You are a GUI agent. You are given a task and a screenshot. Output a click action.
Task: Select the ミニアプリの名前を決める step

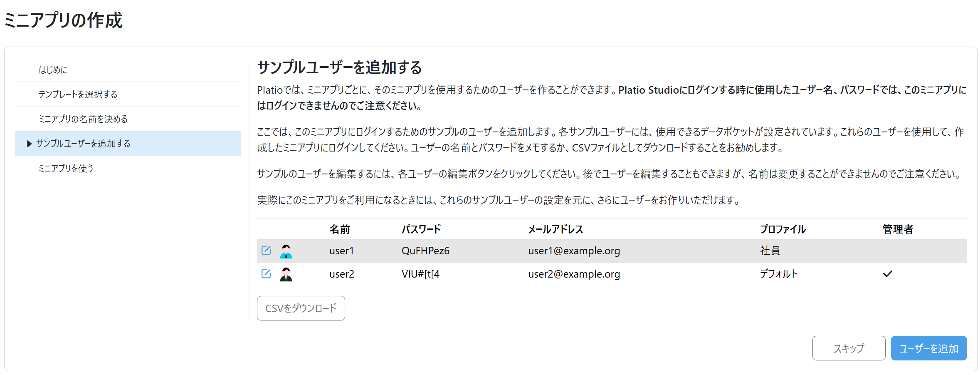(83, 119)
